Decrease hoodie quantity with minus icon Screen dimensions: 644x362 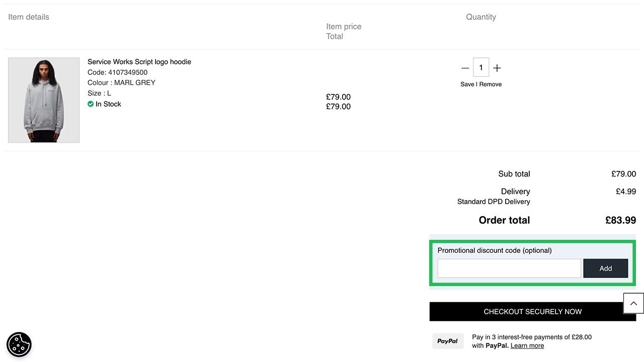[x=465, y=68]
